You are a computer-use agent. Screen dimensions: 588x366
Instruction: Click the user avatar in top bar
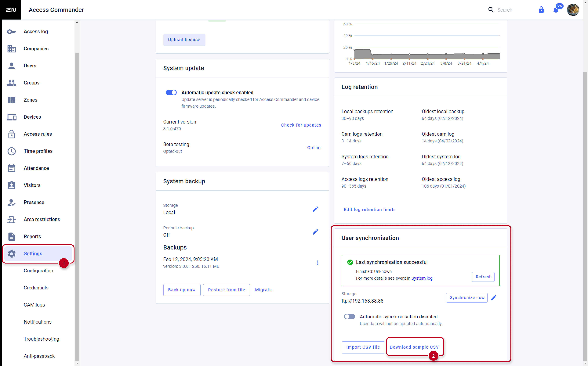573,10
